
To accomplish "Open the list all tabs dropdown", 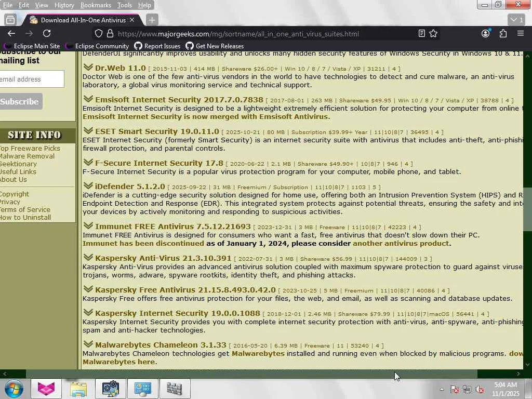I will (x=517, y=20).
